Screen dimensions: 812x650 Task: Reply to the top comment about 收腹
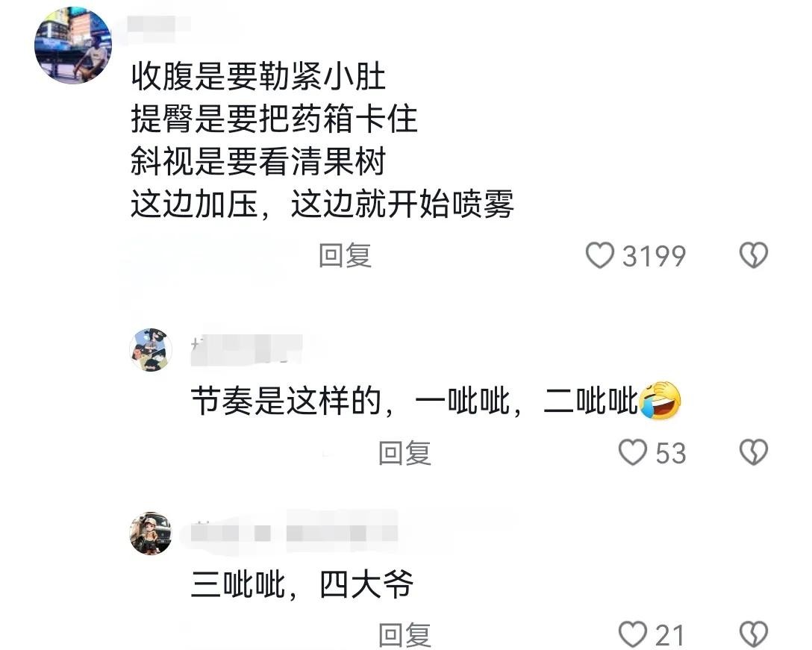point(345,255)
